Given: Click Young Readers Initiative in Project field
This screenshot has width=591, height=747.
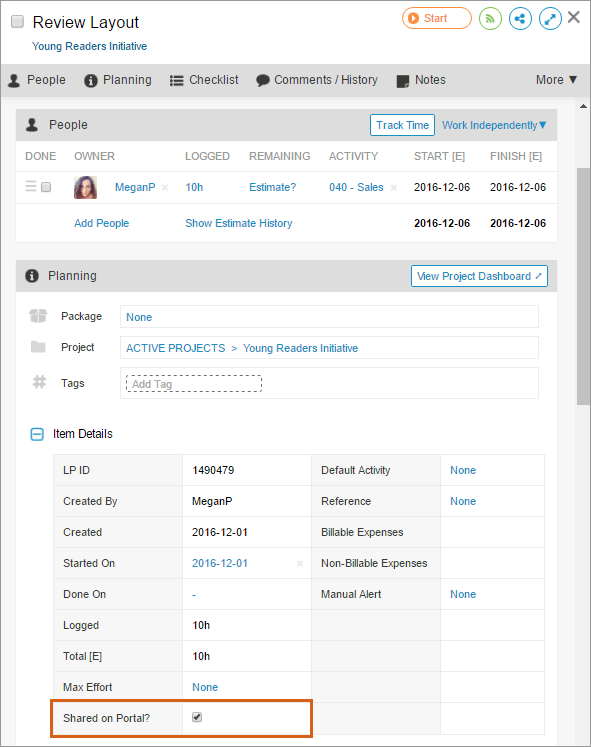Looking at the screenshot, I should point(301,348).
